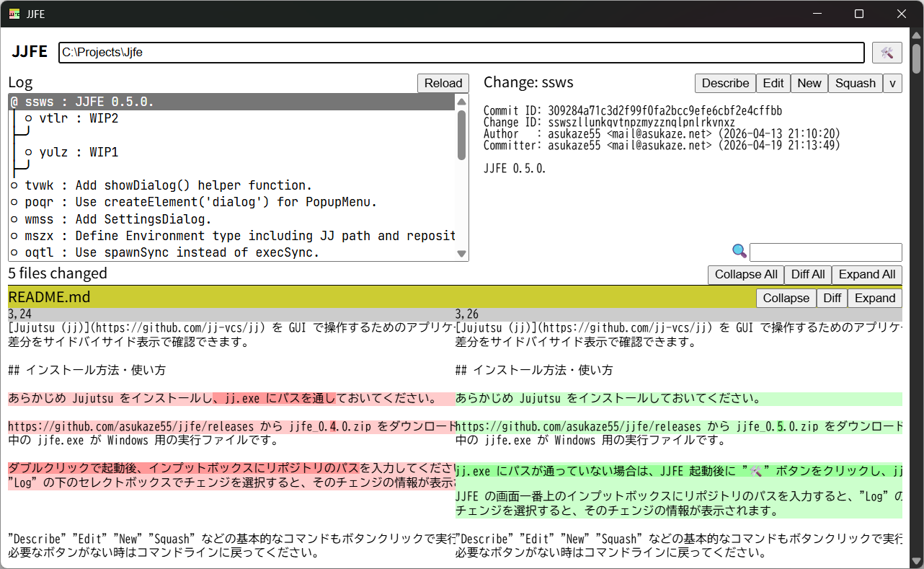
Task: Click the search text box beside magnifier
Action: coord(826,252)
